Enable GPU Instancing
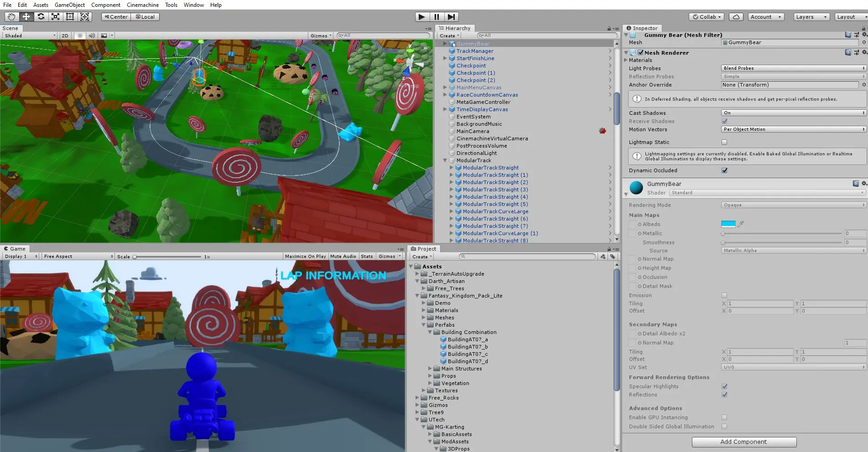This screenshot has height=452, width=868. (x=724, y=417)
